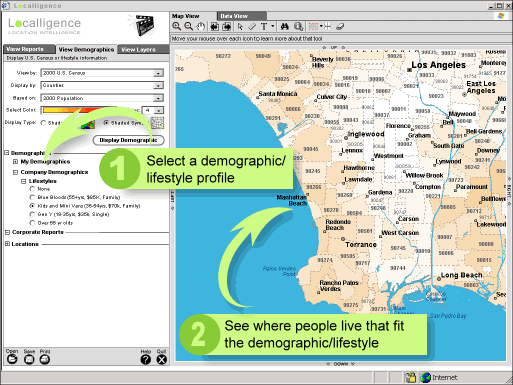This screenshot has width=513, height=385.
Task: Click the Print icon
Action: click(45, 359)
